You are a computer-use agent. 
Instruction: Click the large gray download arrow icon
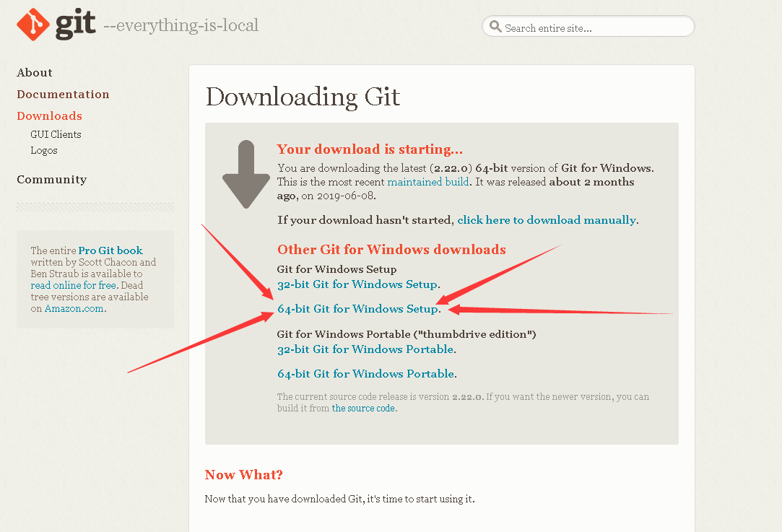click(246, 174)
